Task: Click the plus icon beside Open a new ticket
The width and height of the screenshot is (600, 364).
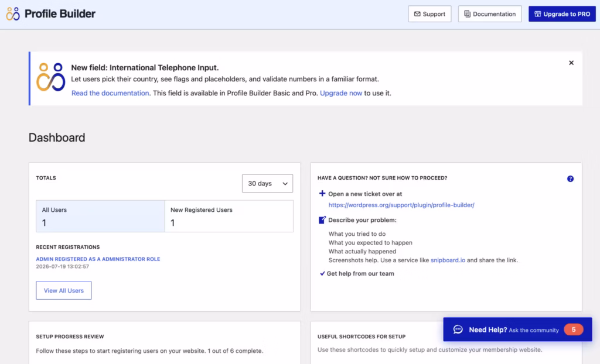Action: [x=322, y=194]
